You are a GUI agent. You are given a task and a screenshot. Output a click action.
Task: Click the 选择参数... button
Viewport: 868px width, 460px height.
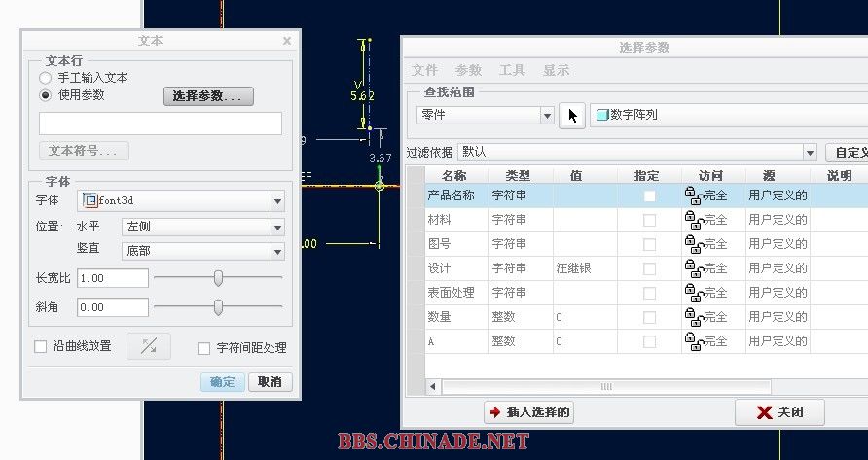(x=208, y=95)
